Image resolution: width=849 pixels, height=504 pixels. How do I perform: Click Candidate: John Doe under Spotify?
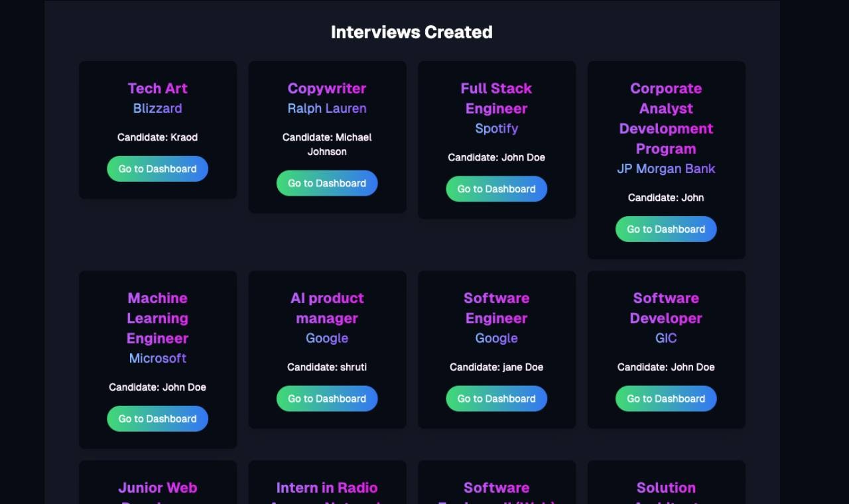496,157
